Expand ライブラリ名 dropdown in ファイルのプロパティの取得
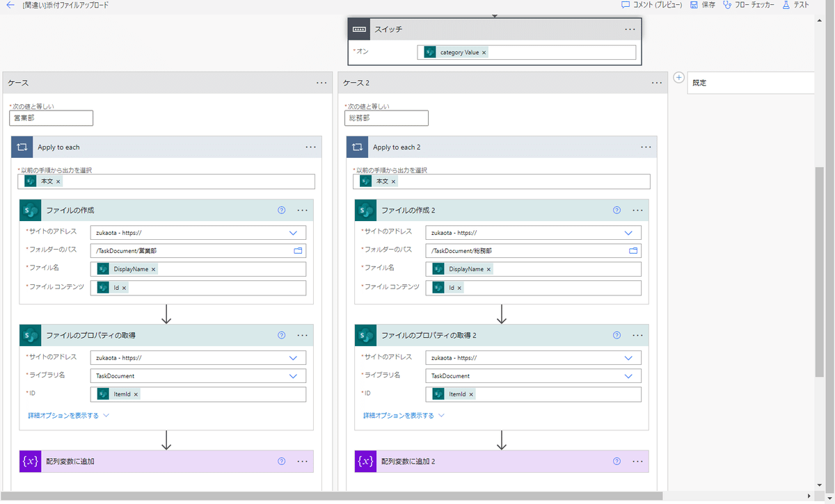Screen dimensions: 835x504 293,376
